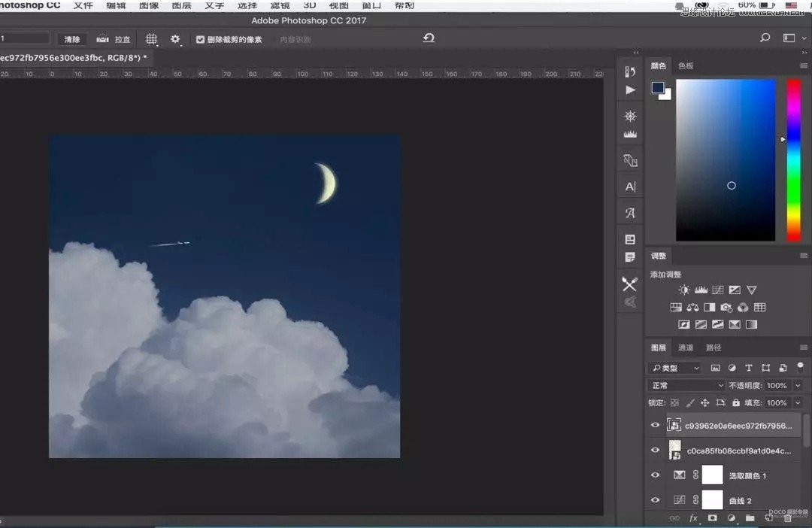Click the straighten tool icon in options bar
Screen dimensions: 812x528
[x=102, y=39]
